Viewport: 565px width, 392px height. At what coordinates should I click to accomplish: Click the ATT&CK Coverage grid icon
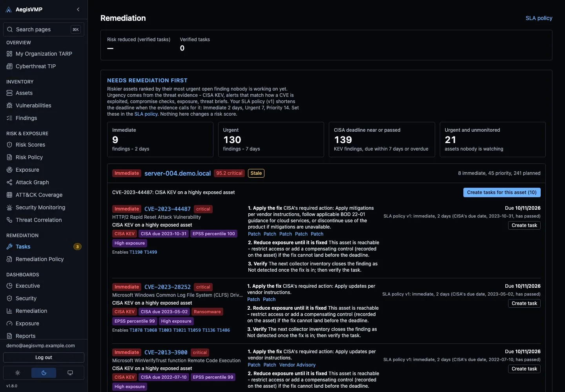pos(9,195)
